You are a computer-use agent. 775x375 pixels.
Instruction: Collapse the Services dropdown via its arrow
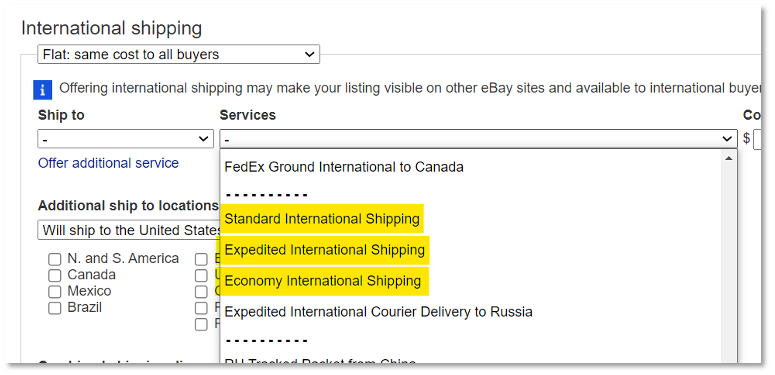[x=728, y=139]
